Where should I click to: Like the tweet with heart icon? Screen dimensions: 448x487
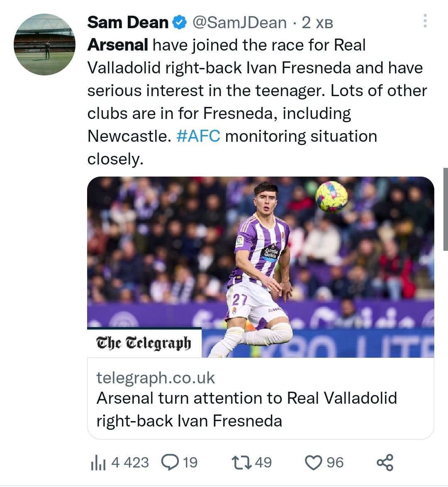click(314, 463)
